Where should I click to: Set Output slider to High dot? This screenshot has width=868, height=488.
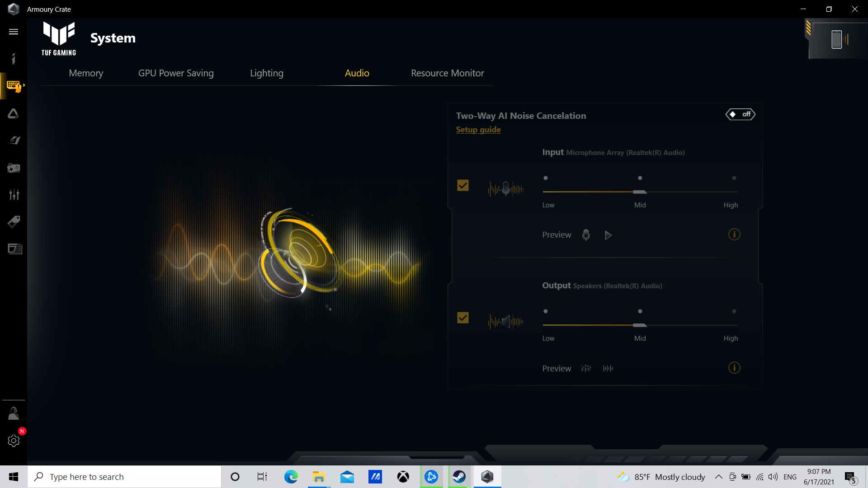click(x=734, y=311)
